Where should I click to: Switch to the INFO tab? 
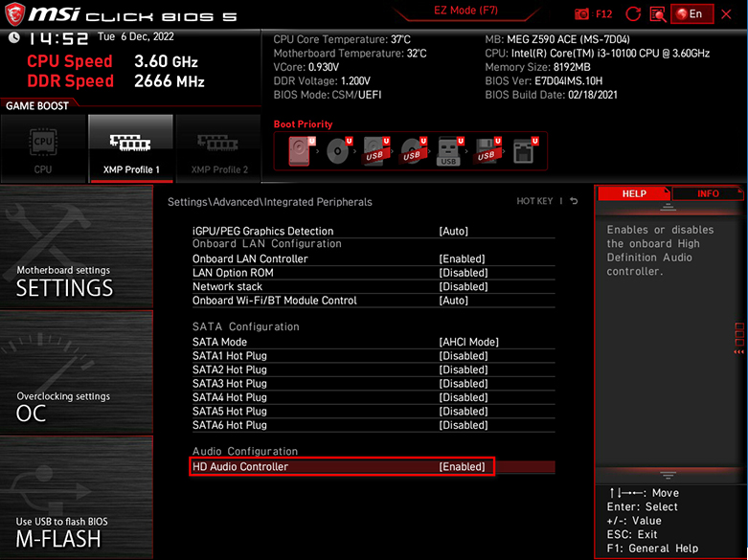(708, 193)
